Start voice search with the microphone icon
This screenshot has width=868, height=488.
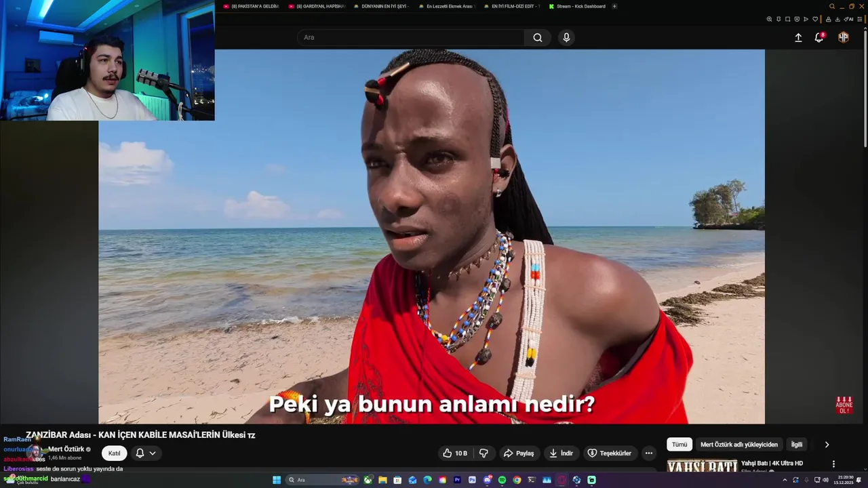(x=566, y=37)
